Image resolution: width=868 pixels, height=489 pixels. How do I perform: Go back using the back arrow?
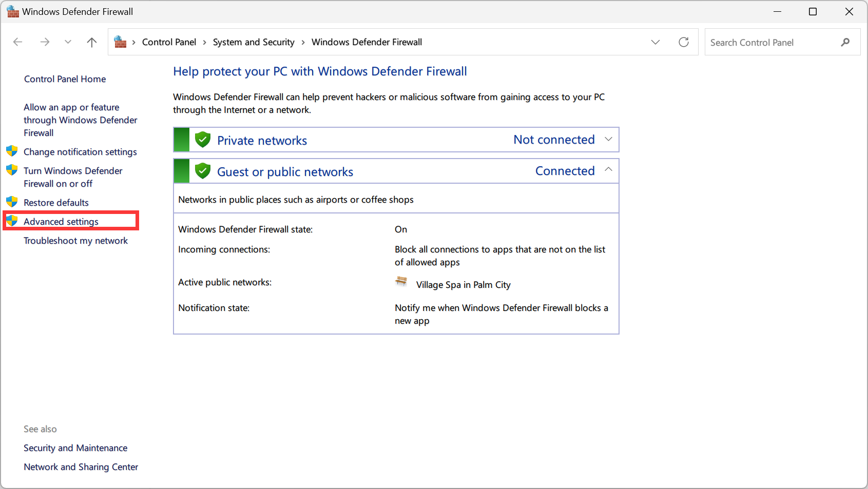point(18,42)
